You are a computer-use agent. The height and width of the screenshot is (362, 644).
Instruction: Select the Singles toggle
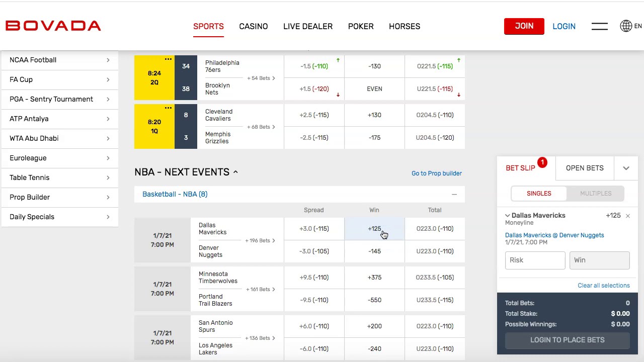tap(539, 194)
